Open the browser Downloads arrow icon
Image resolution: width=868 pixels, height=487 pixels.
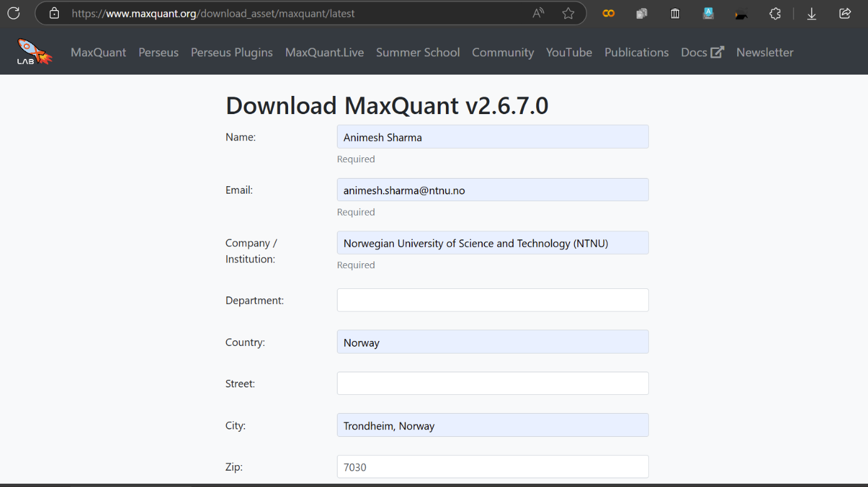click(812, 13)
